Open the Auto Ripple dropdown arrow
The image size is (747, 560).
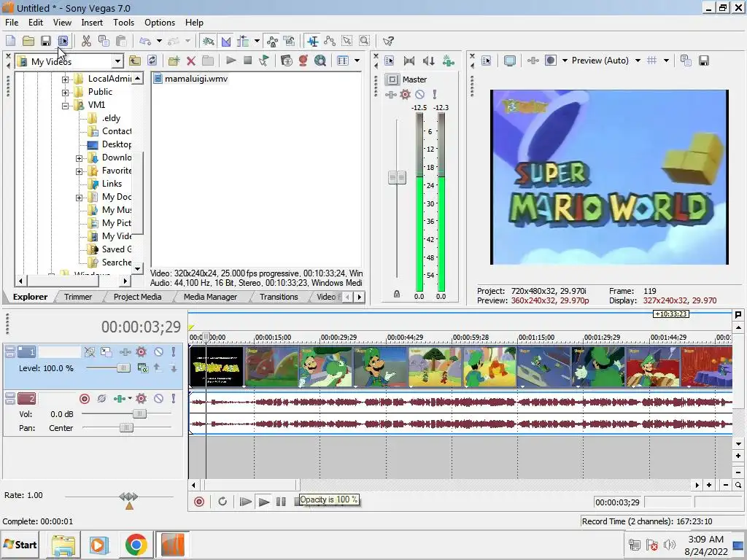pyautogui.click(x=257, y=41)
